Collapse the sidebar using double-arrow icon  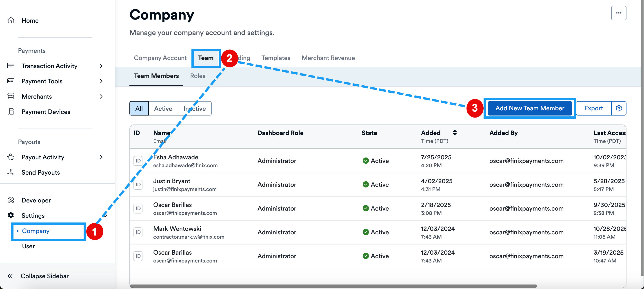point(10,276)
